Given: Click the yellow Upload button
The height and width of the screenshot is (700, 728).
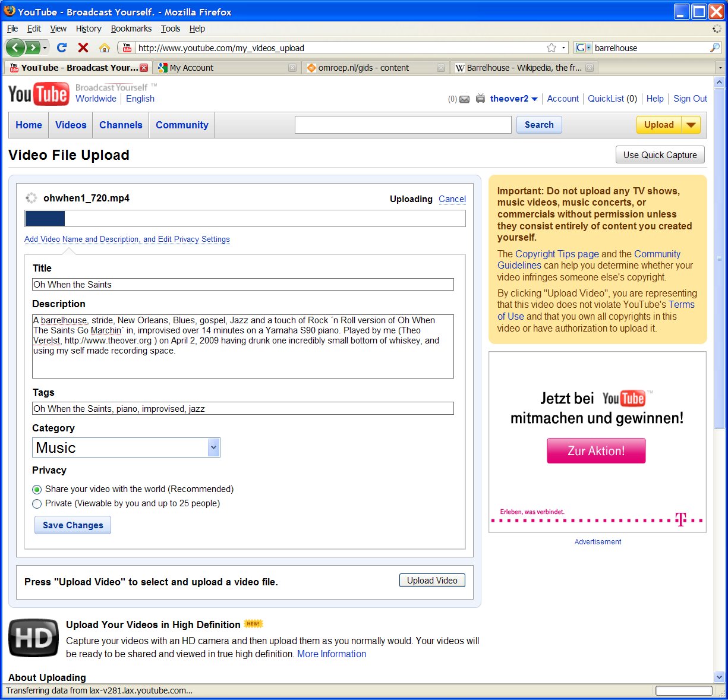Looking at the screenshot, I should (659, 125).
